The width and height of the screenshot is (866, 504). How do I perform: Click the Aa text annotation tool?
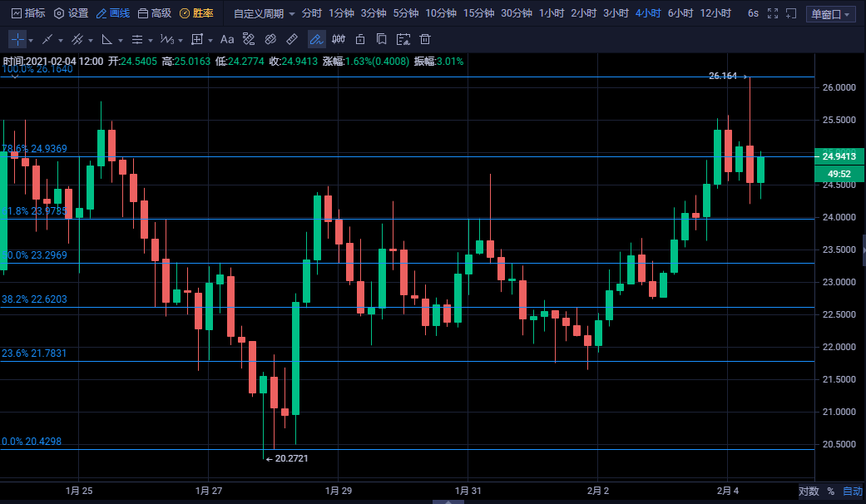[x=226, y=39]
